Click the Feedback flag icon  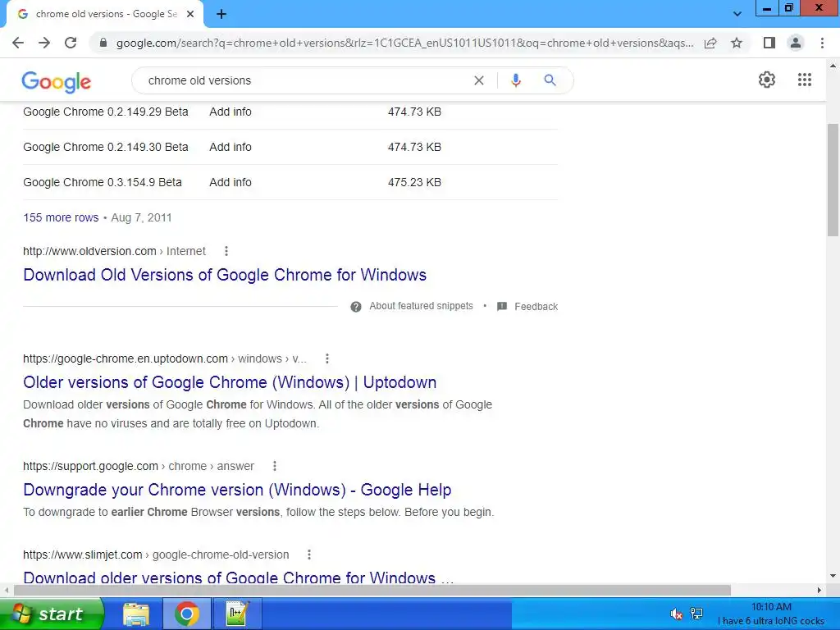(x=501, y=307)
